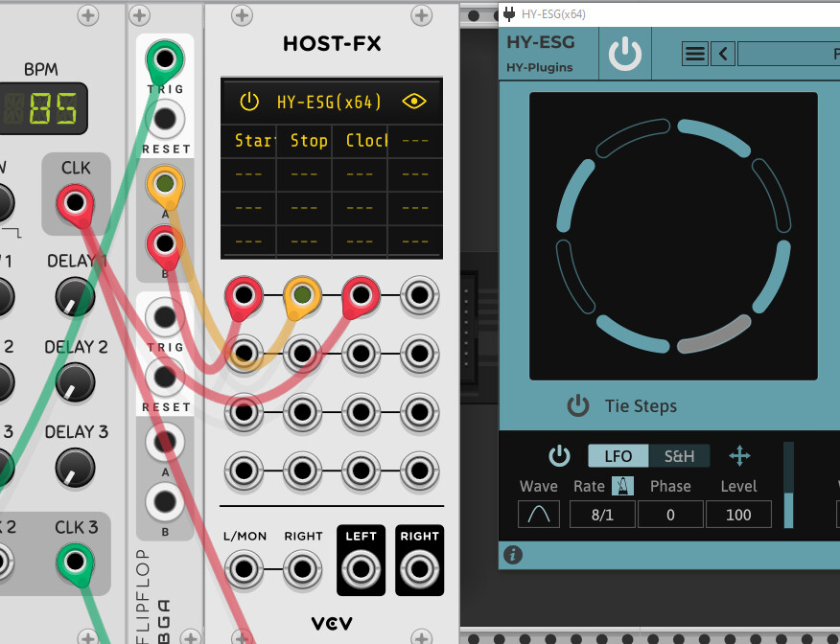Click the Level value field showing 100

pyautogui.click(x=738, y=515)
